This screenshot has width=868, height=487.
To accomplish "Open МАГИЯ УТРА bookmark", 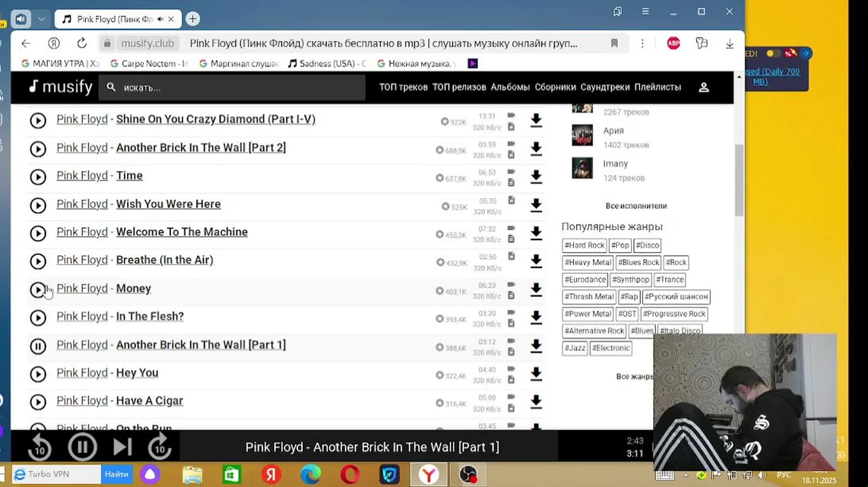I will [59, 64].
